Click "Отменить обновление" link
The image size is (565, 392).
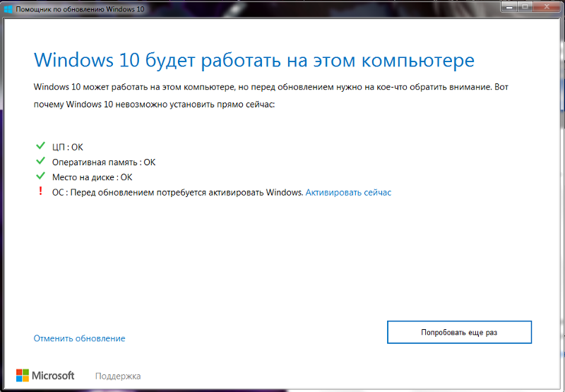79,338
